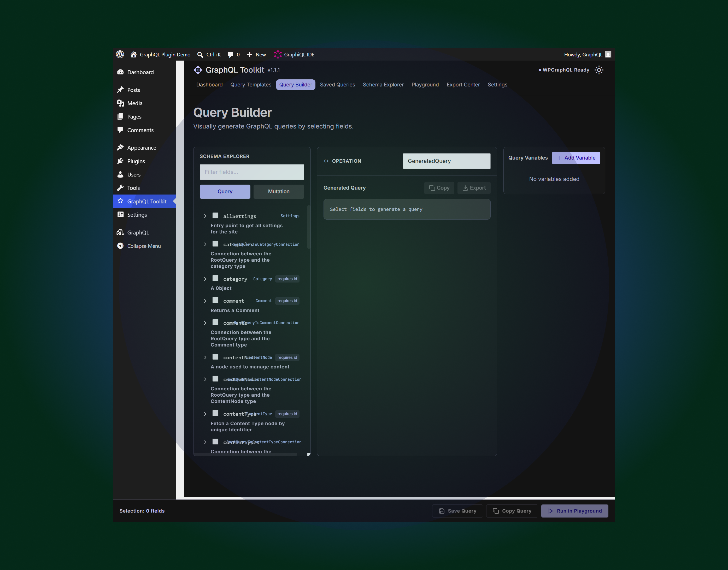This screenshot has height=570, width=728.
Task: Click the GraphQL Toolkit logo icon
Action: point(198,70)
